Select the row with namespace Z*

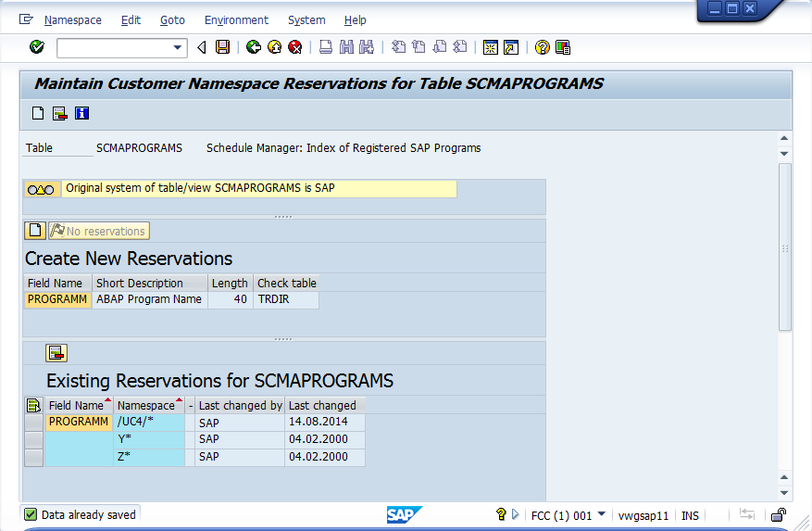(x=33, y=457)
